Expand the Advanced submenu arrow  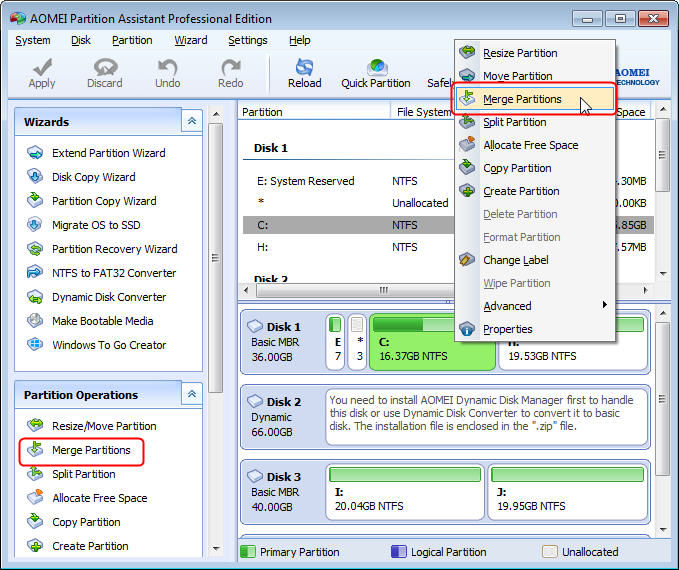605,305
